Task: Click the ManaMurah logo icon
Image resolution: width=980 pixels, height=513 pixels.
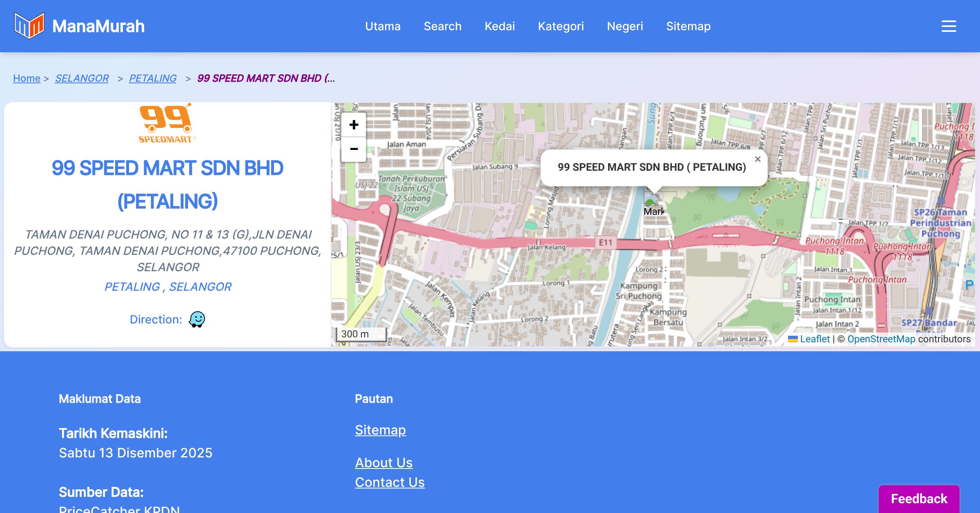Action: pos(29,26)
